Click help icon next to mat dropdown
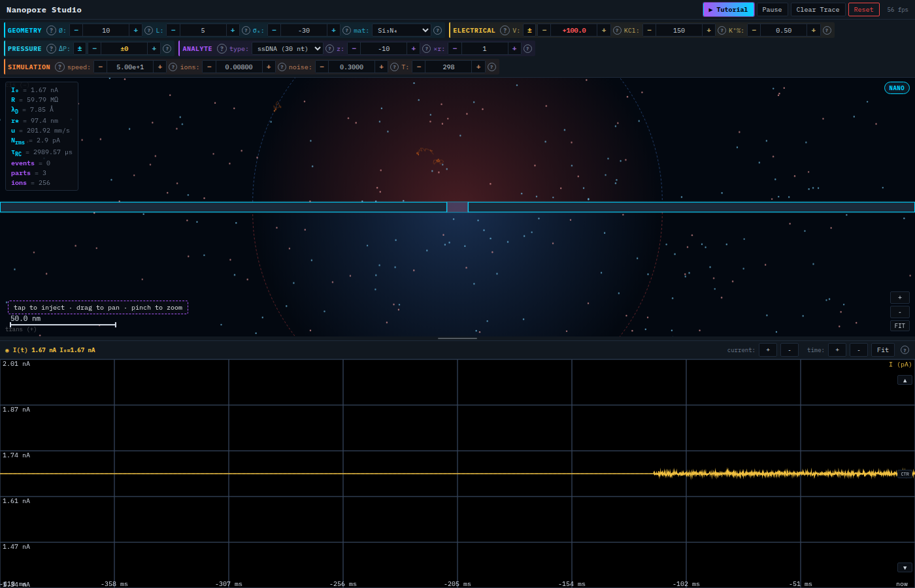915x588 pixels. [437, 30]
